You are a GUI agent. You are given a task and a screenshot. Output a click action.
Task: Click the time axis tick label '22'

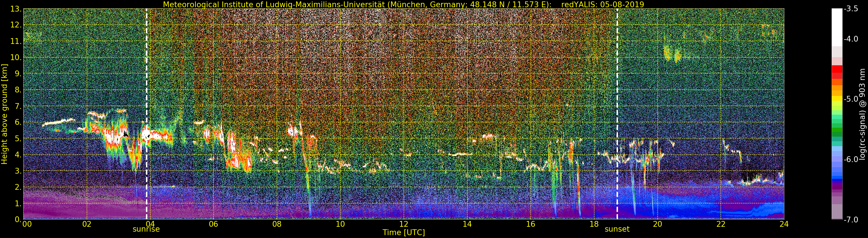pyautogui.click(x=721, y=224)
